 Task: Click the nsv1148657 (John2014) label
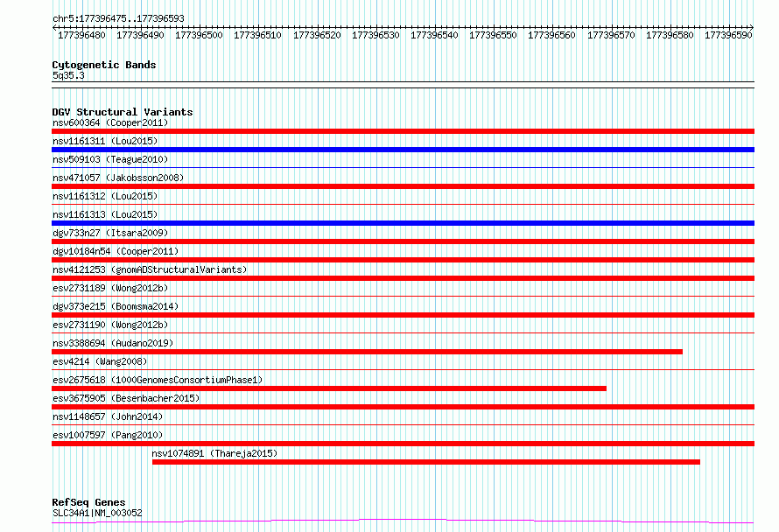(x=108, y=416)
